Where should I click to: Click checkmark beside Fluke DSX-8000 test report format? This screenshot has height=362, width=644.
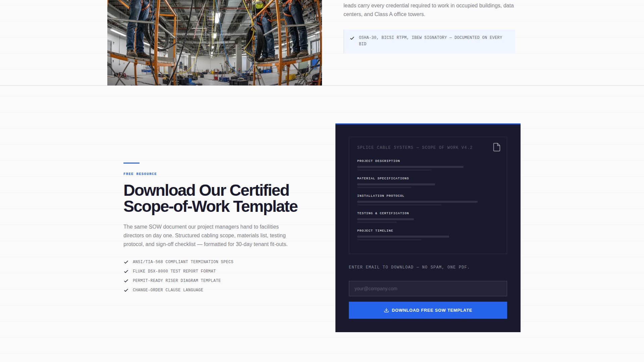click(126, 271)
